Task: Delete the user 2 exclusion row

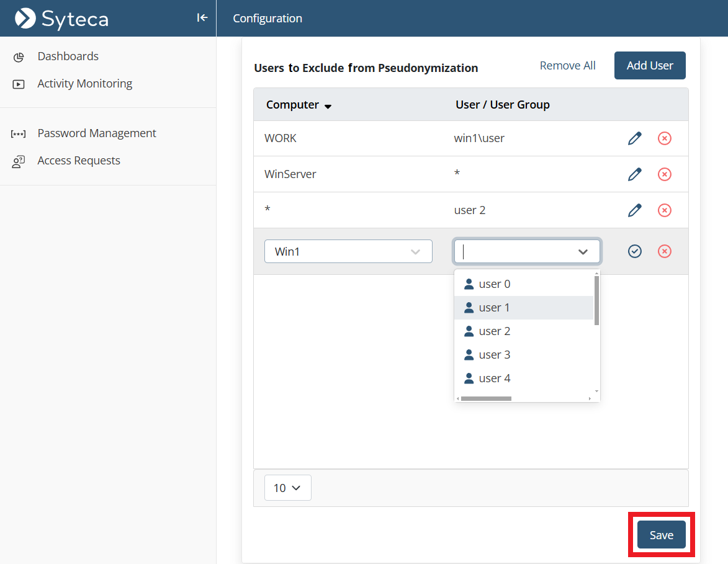Action: pos(664,210)
